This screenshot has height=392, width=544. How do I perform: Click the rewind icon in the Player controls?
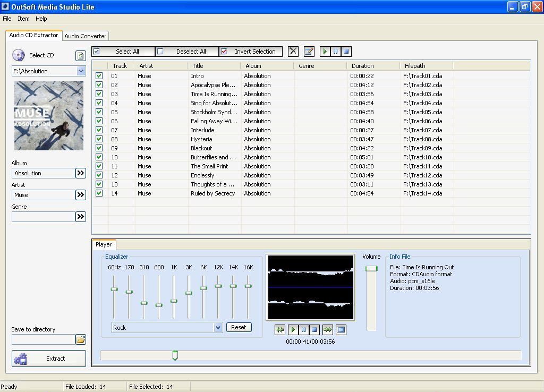pyautogui.click(x=280, y=330)
